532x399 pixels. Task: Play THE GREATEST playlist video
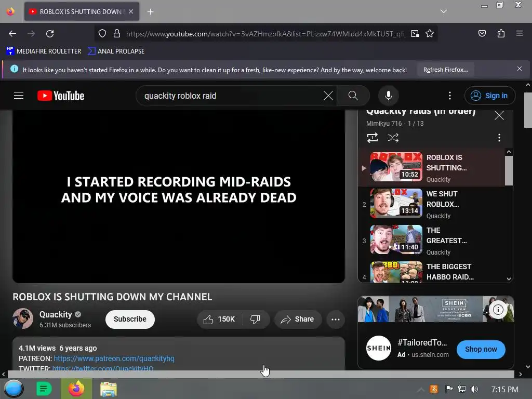pyautogui.click(x=432, y=241)
